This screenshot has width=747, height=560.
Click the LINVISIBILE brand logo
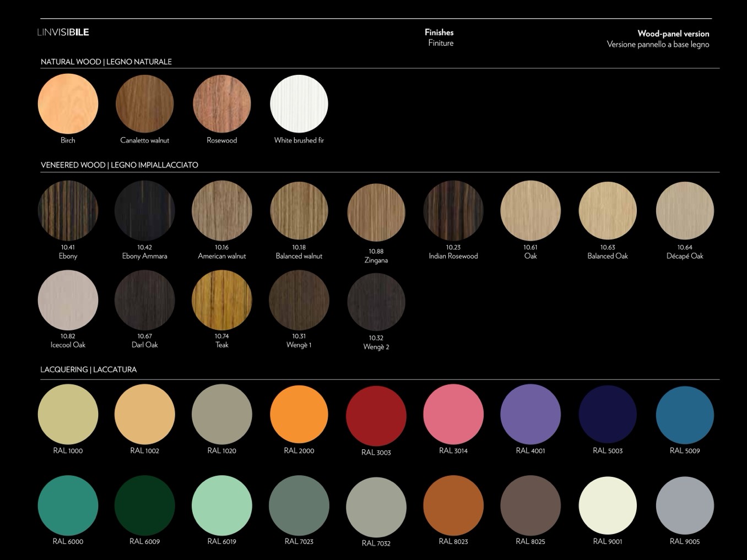click(x=63, y=32)
